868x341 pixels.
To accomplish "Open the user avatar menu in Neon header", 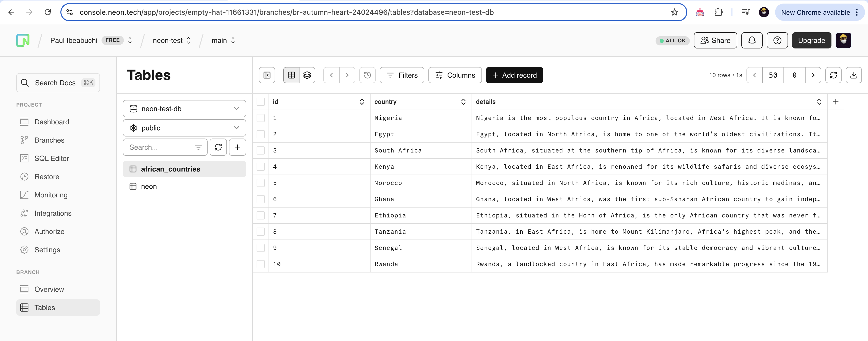I will [843, 40].
